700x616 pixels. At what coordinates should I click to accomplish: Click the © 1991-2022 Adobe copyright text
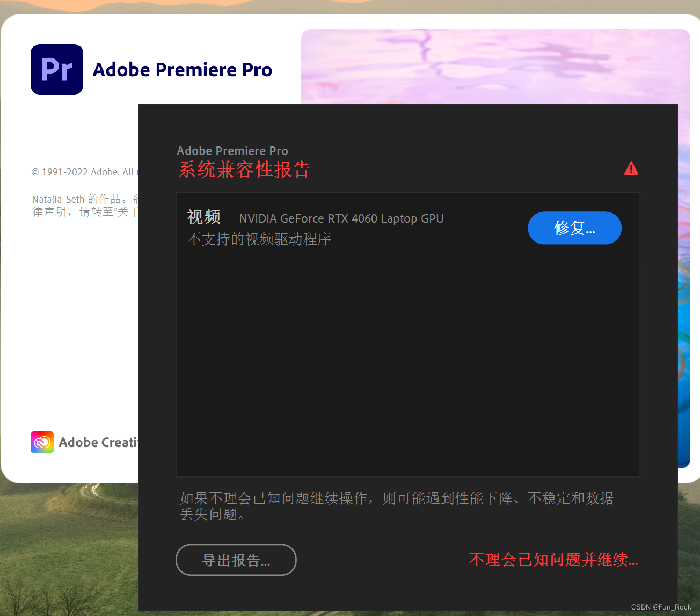85,172
